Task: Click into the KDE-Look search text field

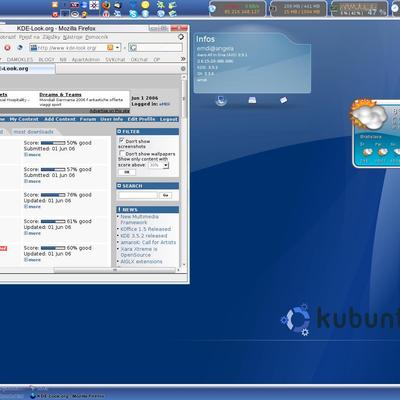Action: 138,195
